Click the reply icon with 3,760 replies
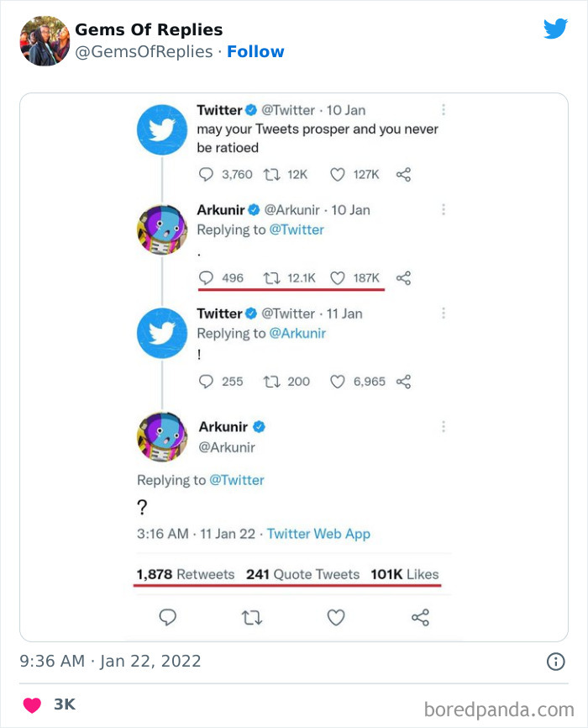Image resolution: width=588 pixels, height=728 pixels. coord(207,174)
